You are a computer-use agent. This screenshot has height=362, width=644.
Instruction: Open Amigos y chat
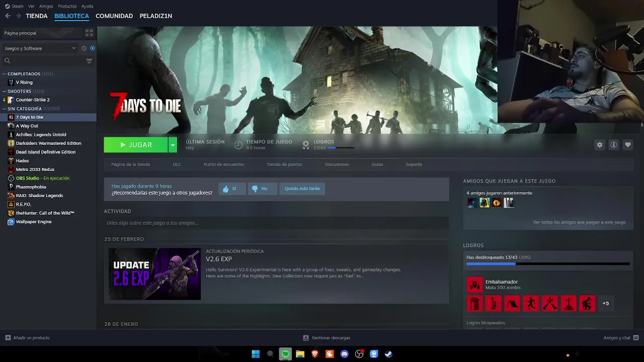621,338
